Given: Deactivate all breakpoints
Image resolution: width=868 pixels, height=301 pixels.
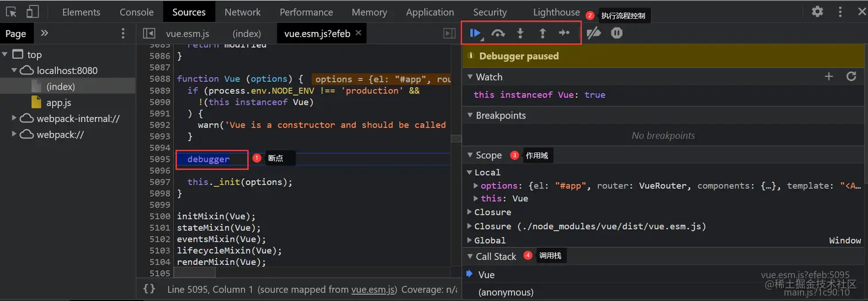Looking at the screenshot, I should tap(594, 33).
